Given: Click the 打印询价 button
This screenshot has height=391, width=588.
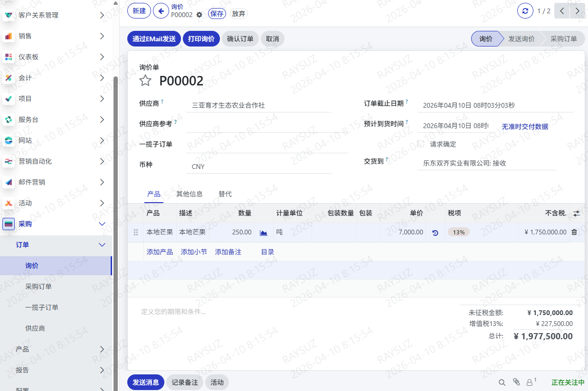Looking at the screenshot, I should click(201, 39).
